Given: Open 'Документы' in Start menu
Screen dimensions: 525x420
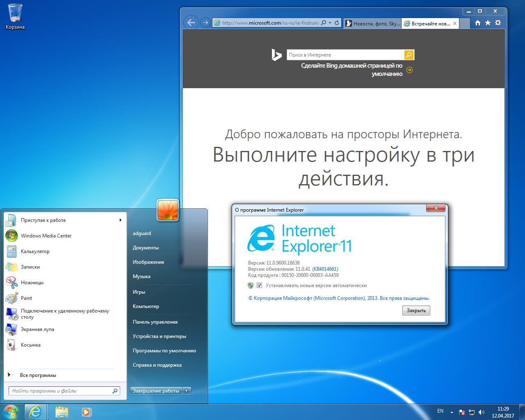Looking at the screenshot, I should 146,248.
